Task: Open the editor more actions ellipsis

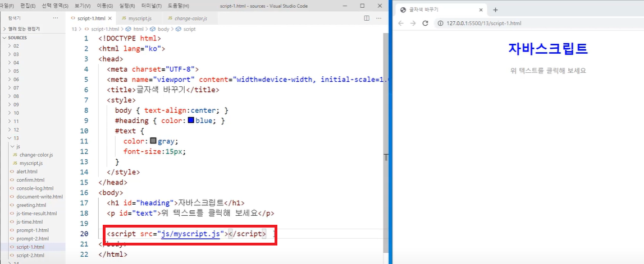Action: coord(378,18)
